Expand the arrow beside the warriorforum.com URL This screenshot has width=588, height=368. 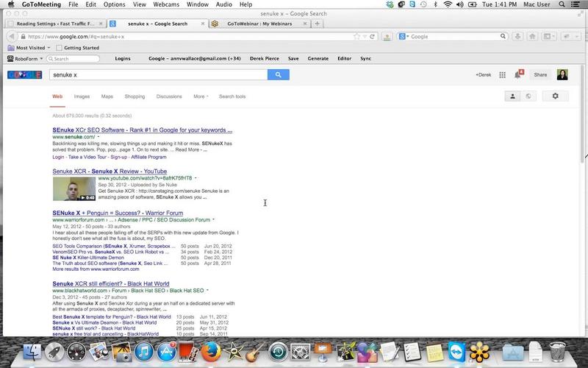[x=213, y=219]
